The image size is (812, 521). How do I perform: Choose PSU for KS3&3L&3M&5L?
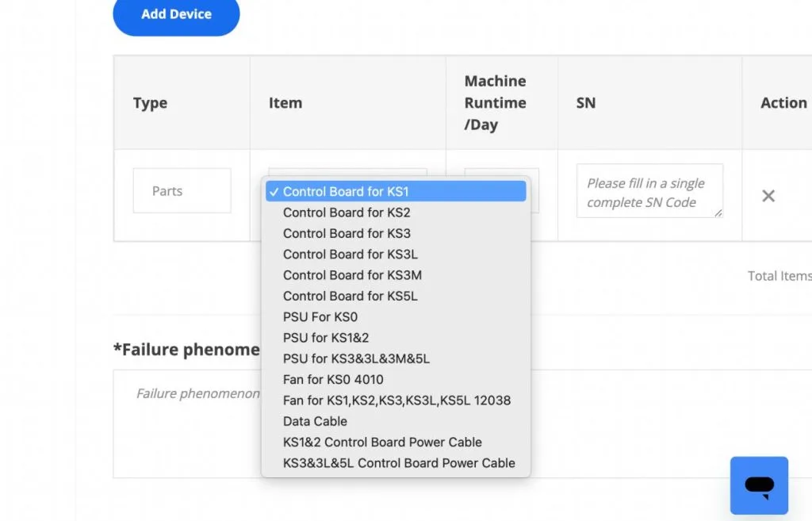[x=356, y=358]
